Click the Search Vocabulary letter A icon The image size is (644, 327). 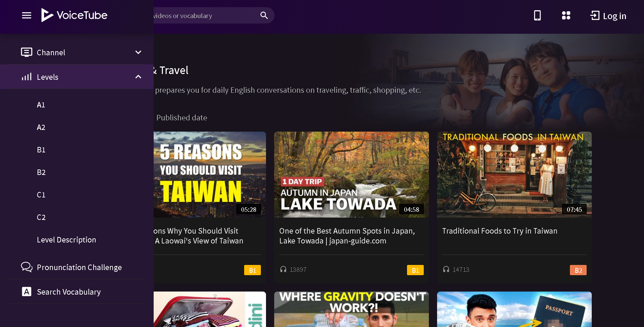point(27,292)
